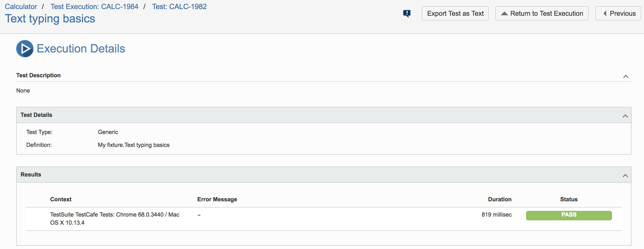Go to Test Execution: CALC-1984 breadcrumb
Viewport: 644px width, 249px height.
[x=95, y=6]
